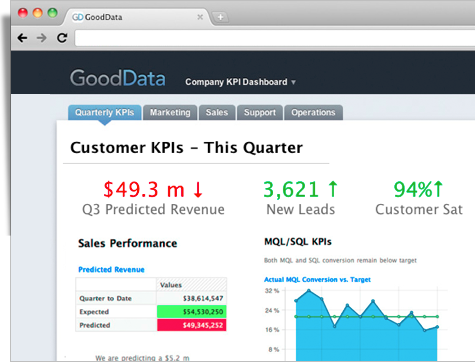Screen dimensions: 475x362
Task: Reload the page with refresh icon
Action: pyautogui.click(x=62, y=38)
